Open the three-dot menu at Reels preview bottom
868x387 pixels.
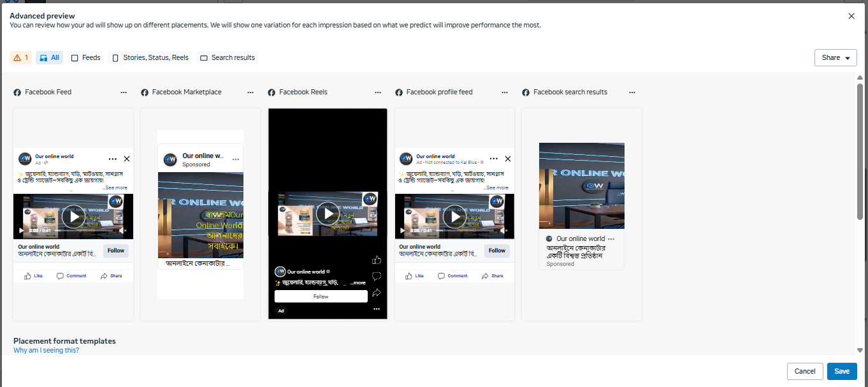click(377, 309)
